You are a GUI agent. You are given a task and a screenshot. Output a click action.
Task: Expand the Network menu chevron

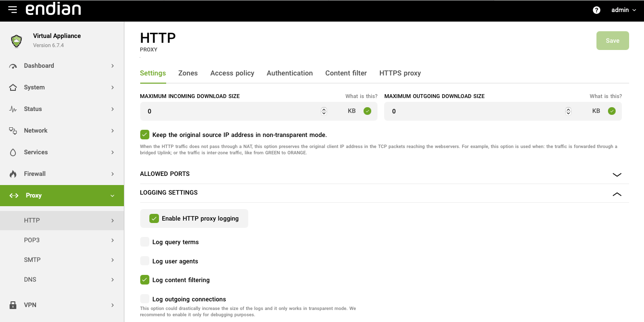pyautogui.click(x=113, y=131)
